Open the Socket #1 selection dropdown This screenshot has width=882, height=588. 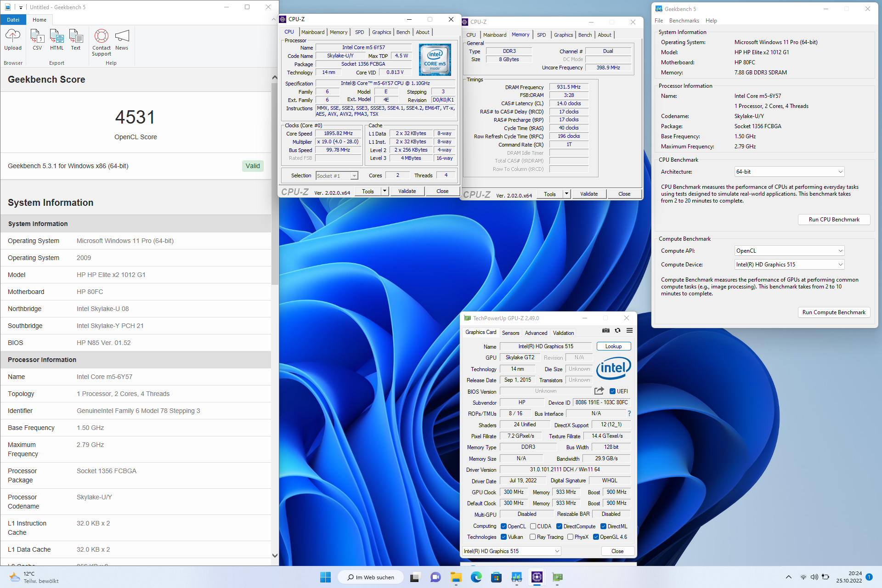click(337, 176)
